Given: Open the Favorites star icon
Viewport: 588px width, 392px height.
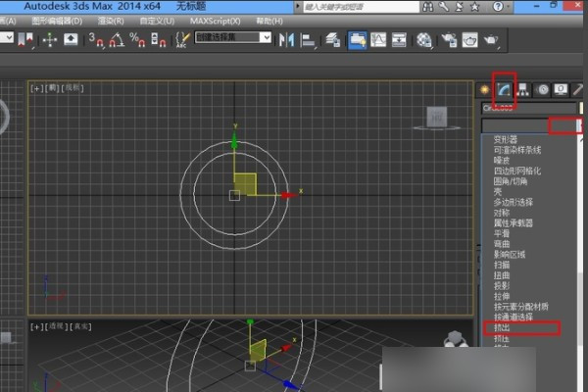Looking at the screenshot, I should (x=475, y=7).
